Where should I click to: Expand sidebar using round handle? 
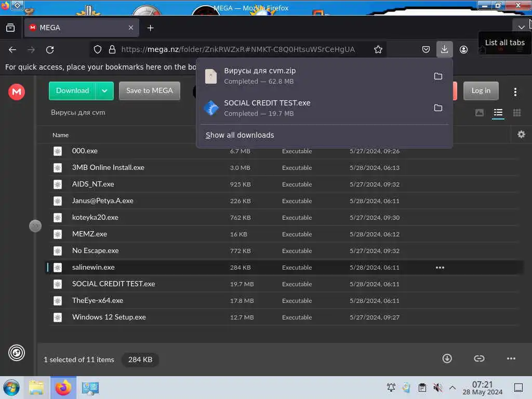click(x=35, y=226)
